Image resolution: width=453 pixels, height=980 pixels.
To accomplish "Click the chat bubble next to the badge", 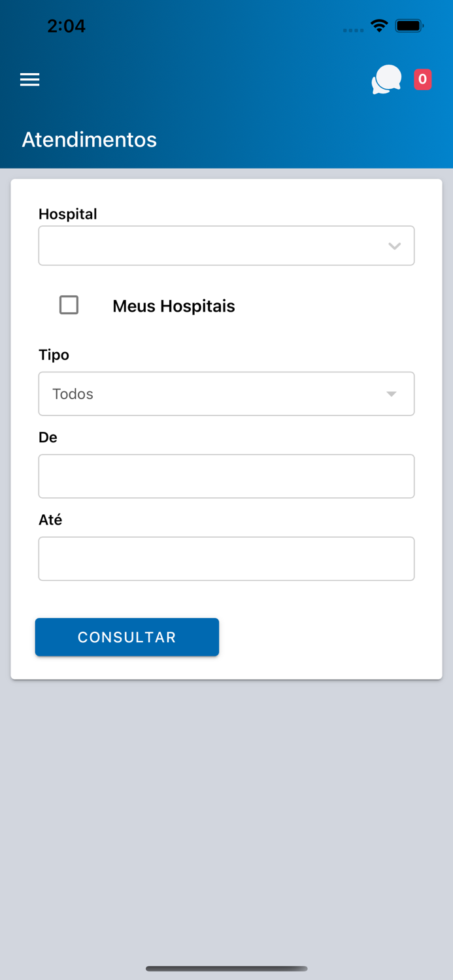I will click(386, 78).
